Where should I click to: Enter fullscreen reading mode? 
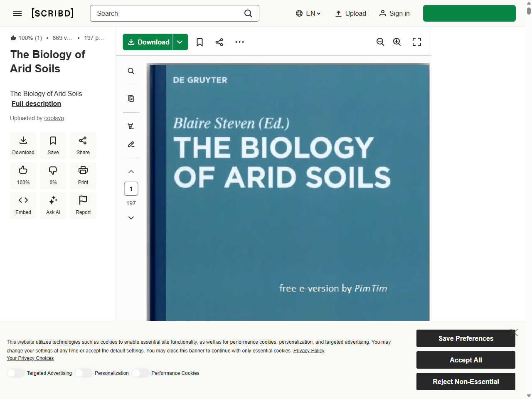coord(417,42)
